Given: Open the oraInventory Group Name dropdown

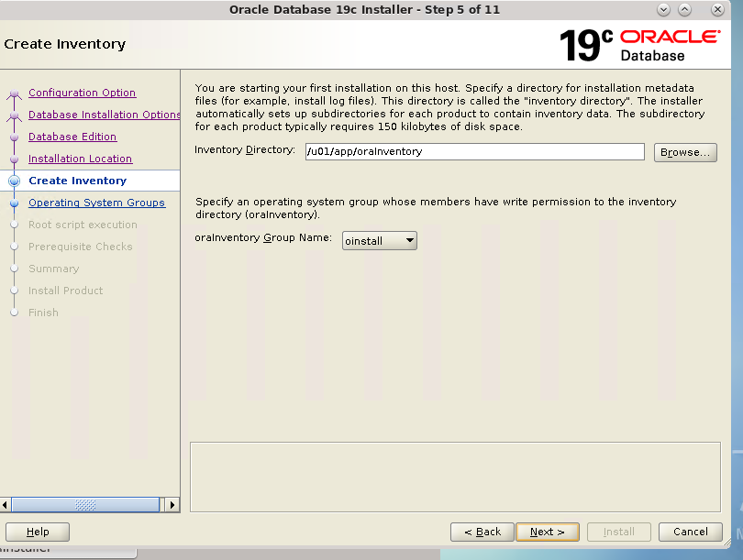Looking at the screenshot, I should click(379, 241).
